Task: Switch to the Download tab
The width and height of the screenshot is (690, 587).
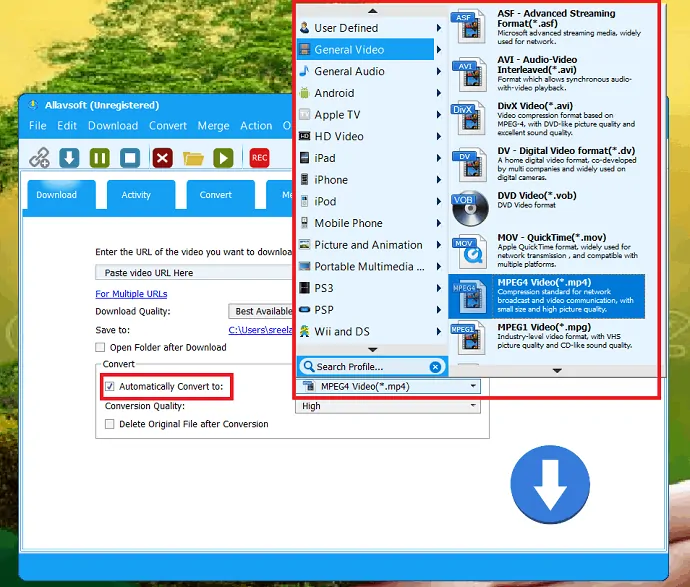Action: coord(61,194)
